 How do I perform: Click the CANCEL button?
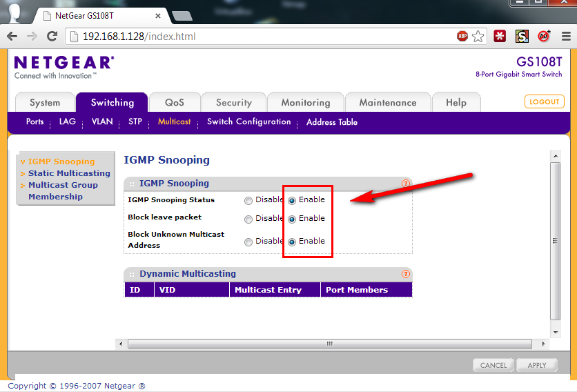(x=493, y=365)
